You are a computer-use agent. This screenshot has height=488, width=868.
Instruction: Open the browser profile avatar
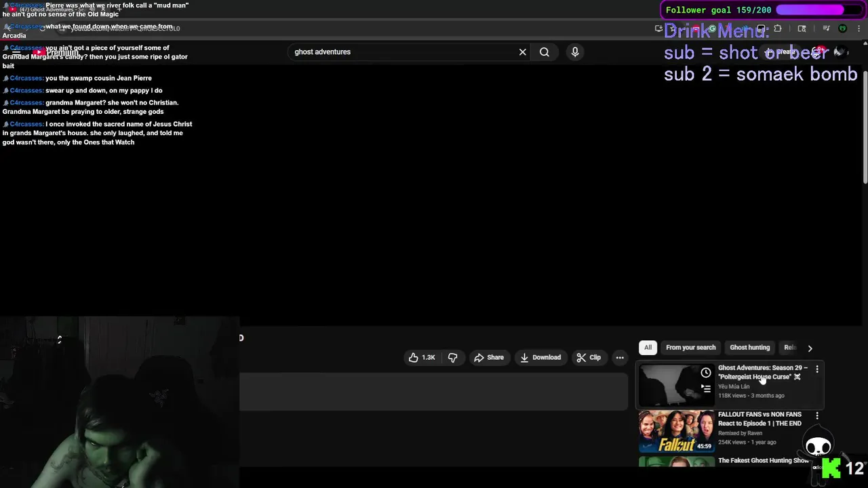tap(842, 28)
